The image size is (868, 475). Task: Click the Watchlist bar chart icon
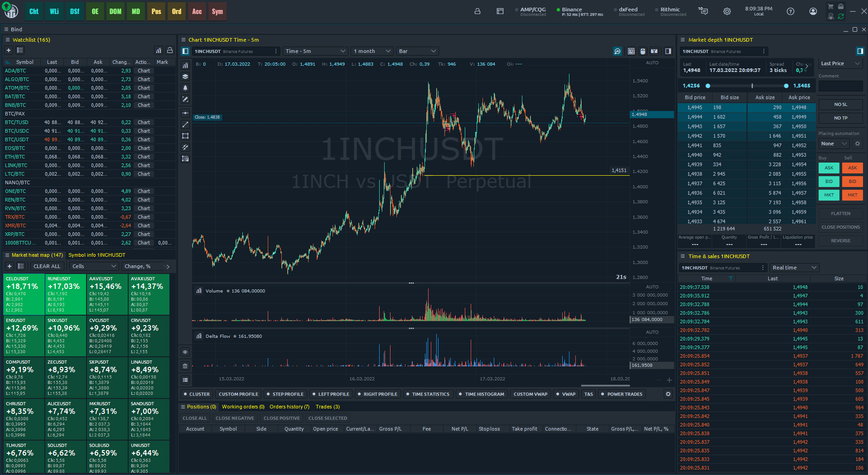tap(159, 50)
